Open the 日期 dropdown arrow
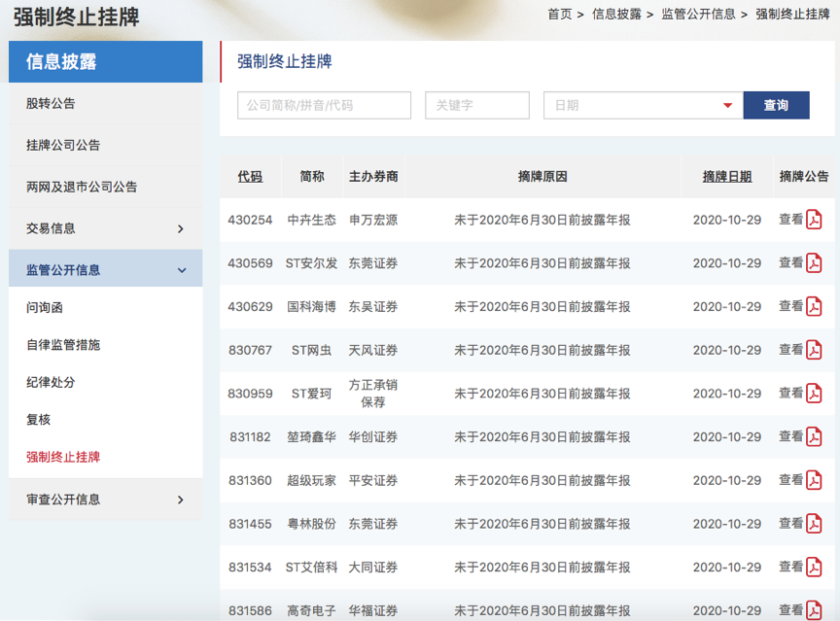 point(727,106)
